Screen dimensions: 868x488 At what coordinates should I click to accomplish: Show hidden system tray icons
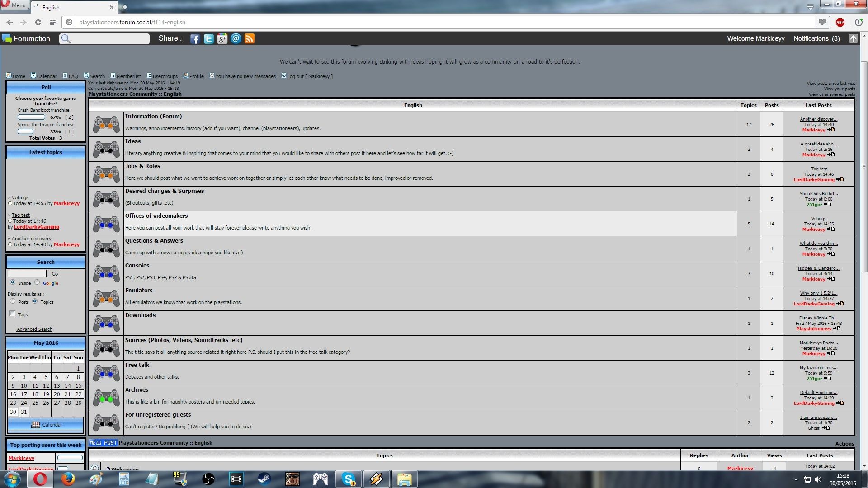pyautogui.click(x=796, y=479)
